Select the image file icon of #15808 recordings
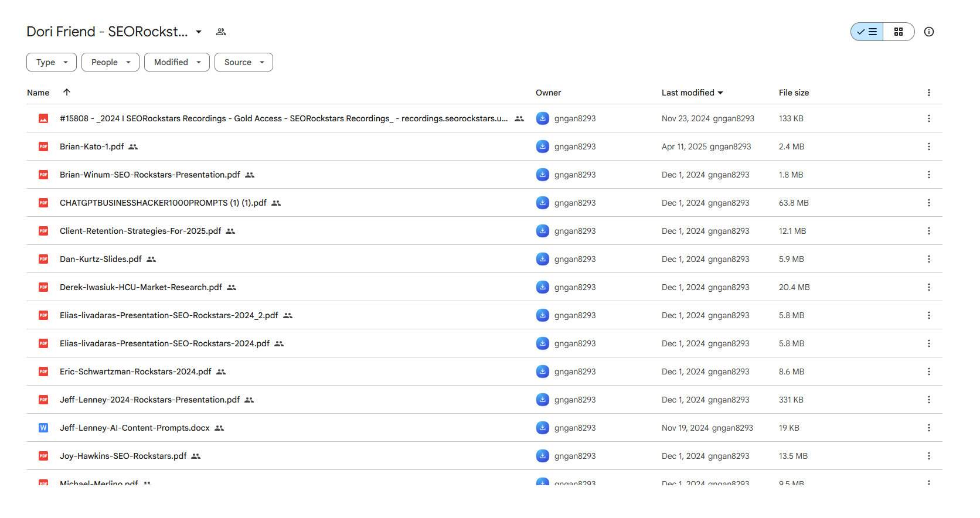 pos(43,118)
